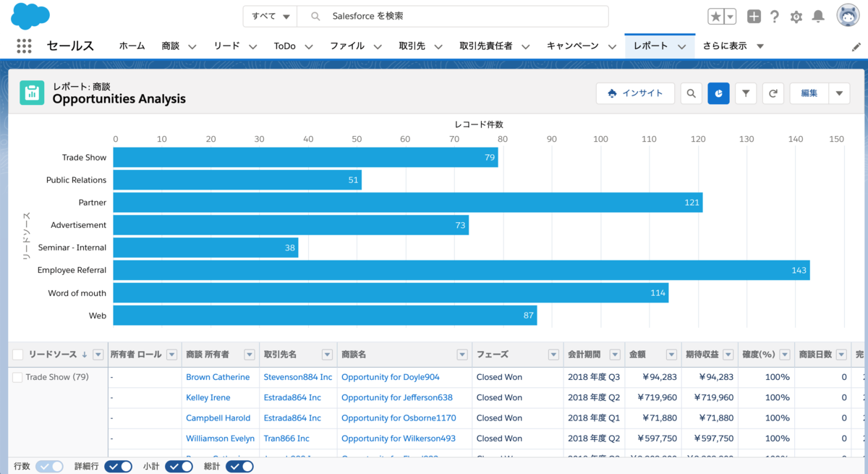Viewport: 868px width, 474px height.
Task: Open the report filter funnel icon
Action: [746, 93]
